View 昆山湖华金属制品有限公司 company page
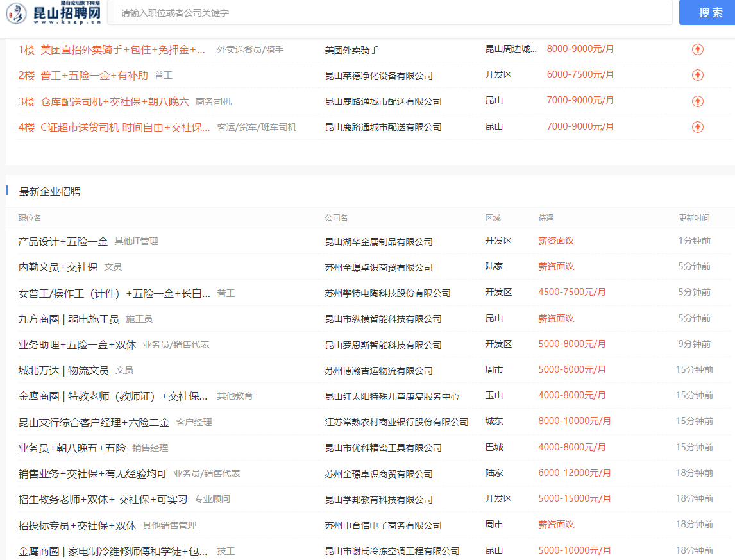Screen dimensions: 735x560 (x=377, y=241)
